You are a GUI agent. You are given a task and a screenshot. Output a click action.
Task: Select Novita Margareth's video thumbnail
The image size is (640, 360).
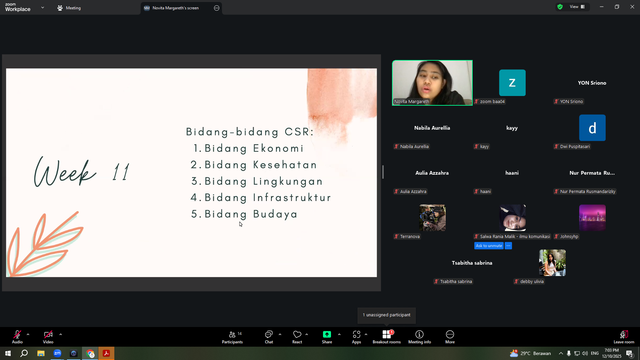[432, 83]
